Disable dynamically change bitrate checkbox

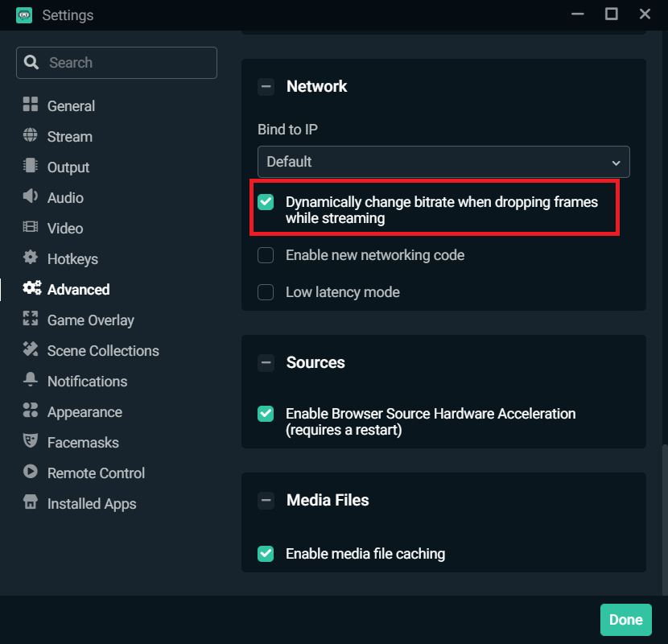tap(266, 202)
